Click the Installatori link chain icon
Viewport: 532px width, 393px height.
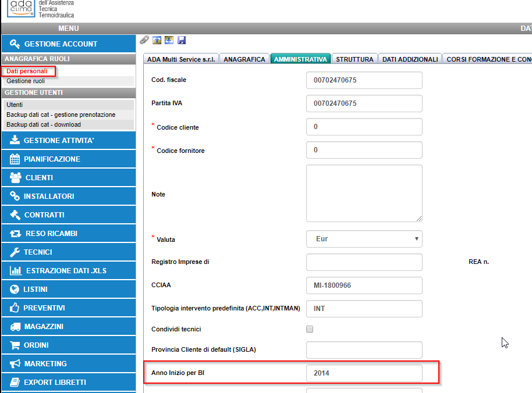(x=15, y=196)
